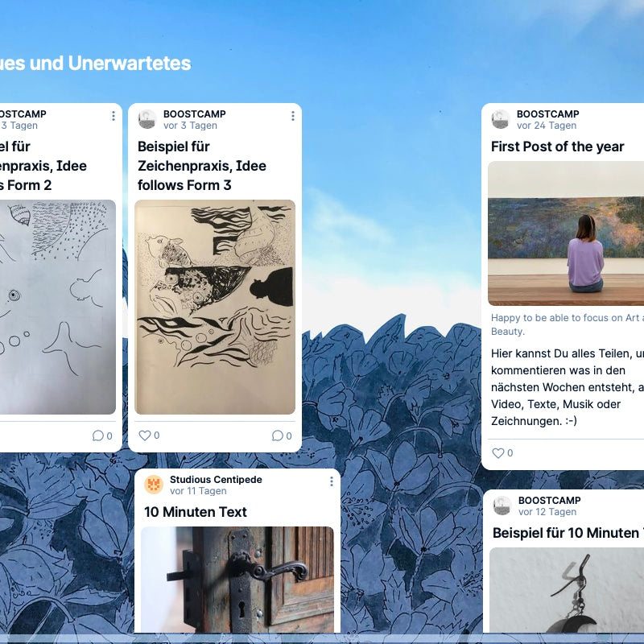
Task: Click Studious Centipede's orange avatar
Action: coord(154,485)
